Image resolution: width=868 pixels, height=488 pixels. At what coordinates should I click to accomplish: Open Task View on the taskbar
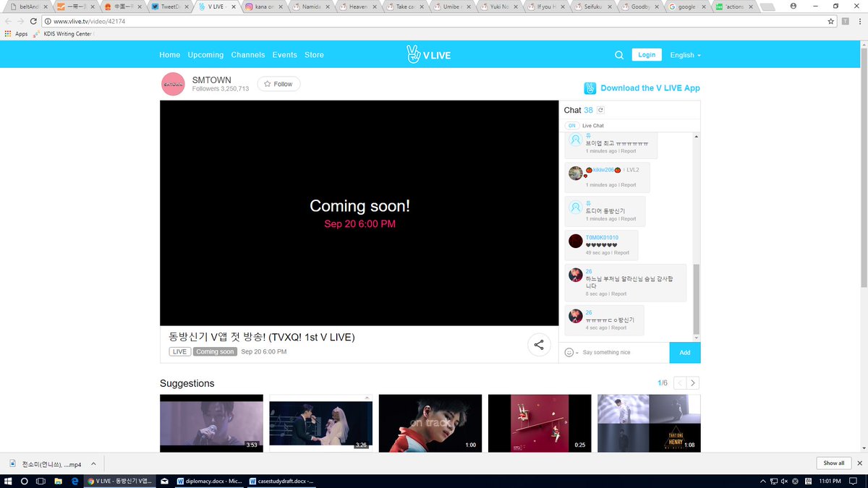(40, 481)
